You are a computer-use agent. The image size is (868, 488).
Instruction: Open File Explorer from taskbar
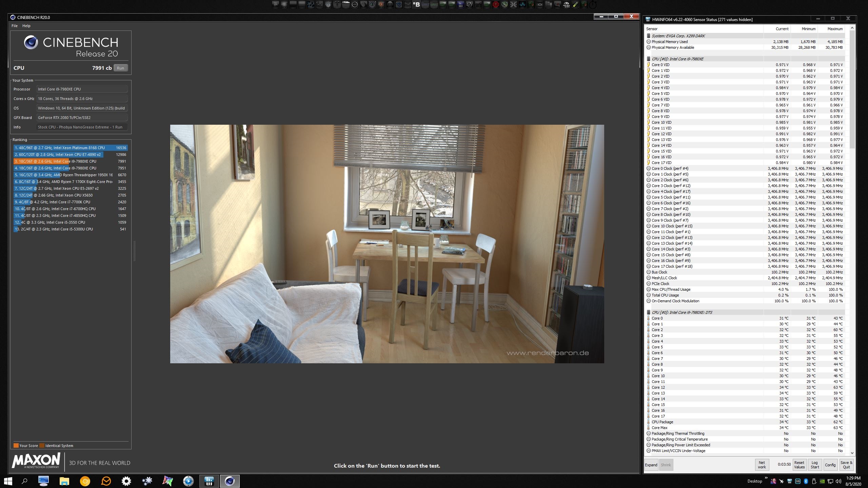click(x=64, y=481)
